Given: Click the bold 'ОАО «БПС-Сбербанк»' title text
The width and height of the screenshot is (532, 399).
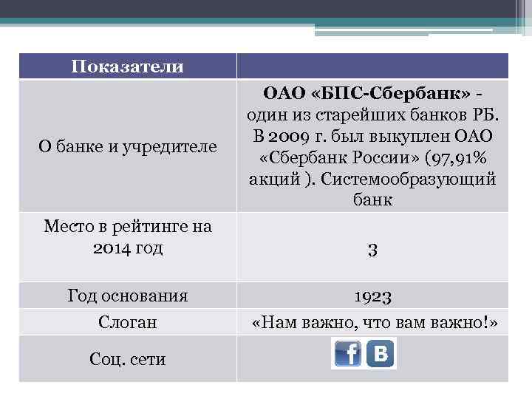Looking at the screenshot, I should tap(366, 93).
